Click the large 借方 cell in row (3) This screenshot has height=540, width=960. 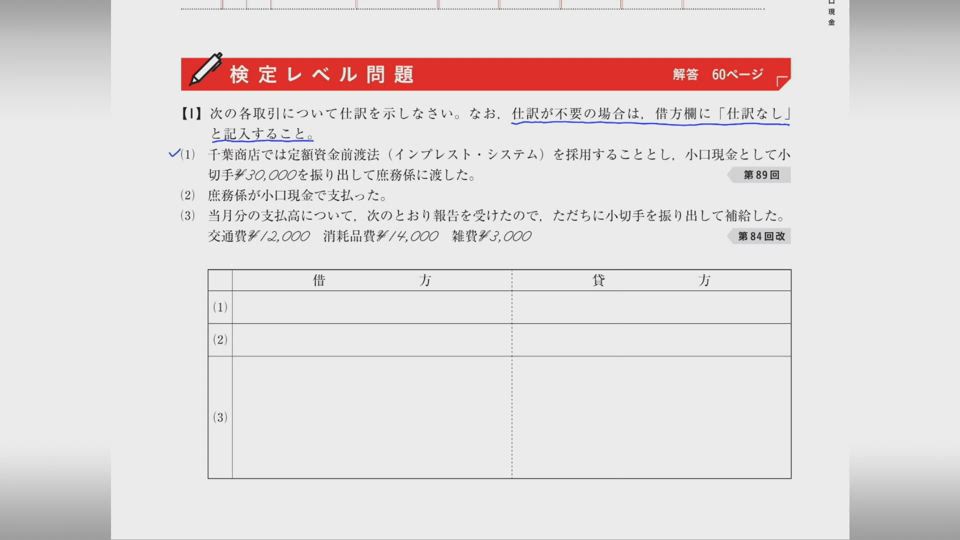coord(371,417)
